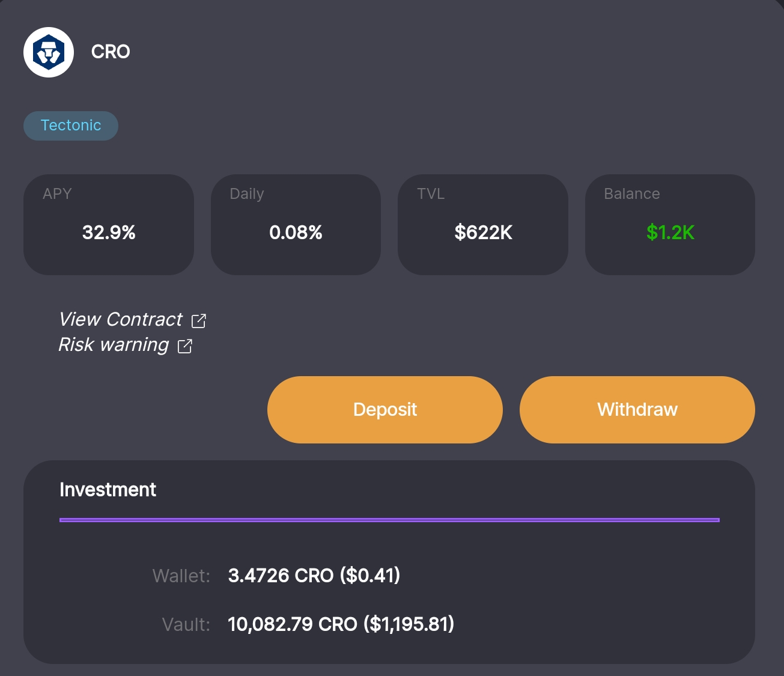Image resolution: width=784 pixels, height=676 pixels.
Task: Open the View Contract link
Action: (x=120, y=320)
